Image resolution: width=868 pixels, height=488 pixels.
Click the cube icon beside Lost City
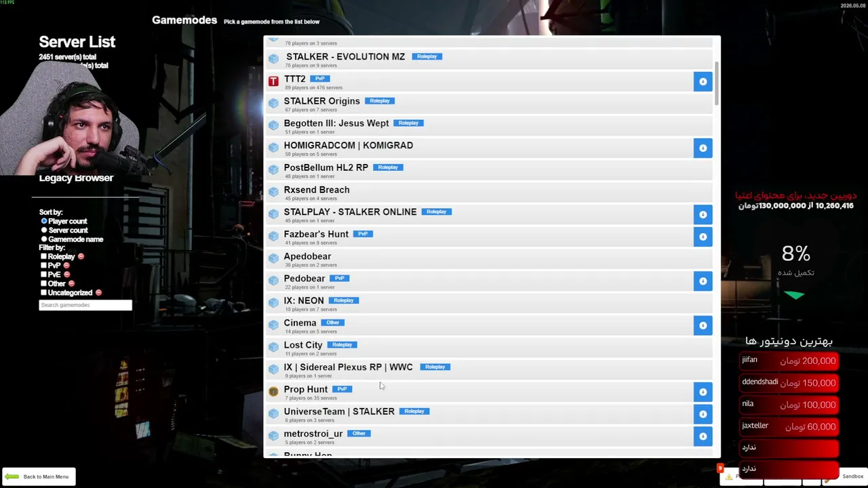(x=273, y=347)
